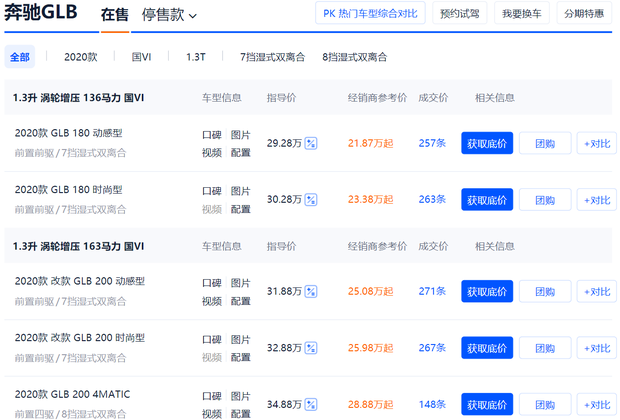Get lowest price for GLB 180 动感型

point(487,143)
